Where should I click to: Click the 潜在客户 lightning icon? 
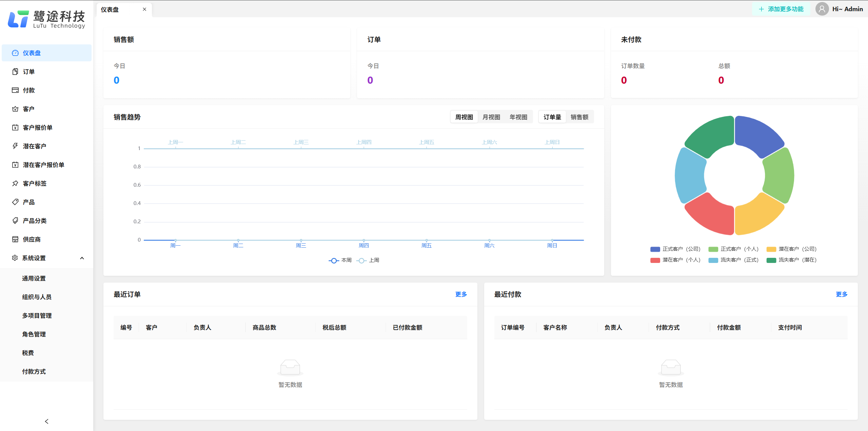(15, 146)
